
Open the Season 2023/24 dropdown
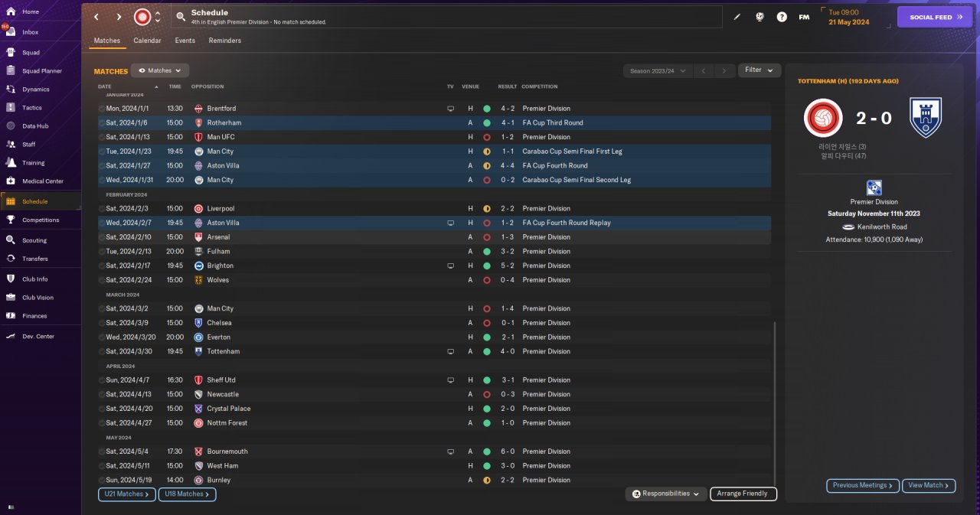[x=657, y=70]
